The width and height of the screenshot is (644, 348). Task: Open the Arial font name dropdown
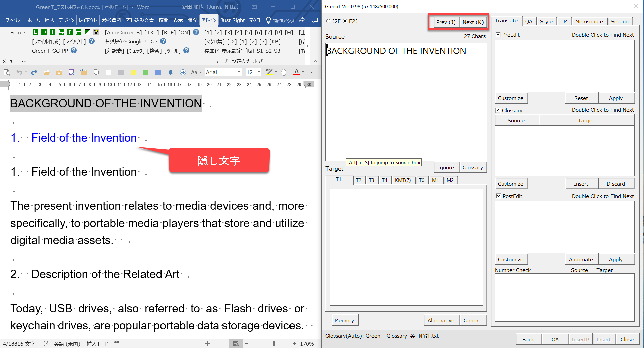[239, 72]
